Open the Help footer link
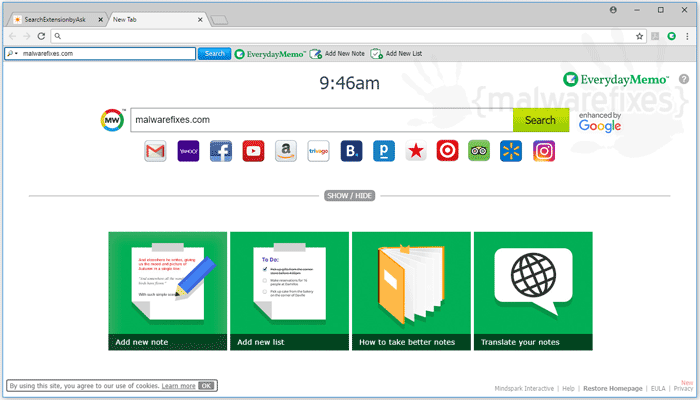 click(x=568, y=388)
